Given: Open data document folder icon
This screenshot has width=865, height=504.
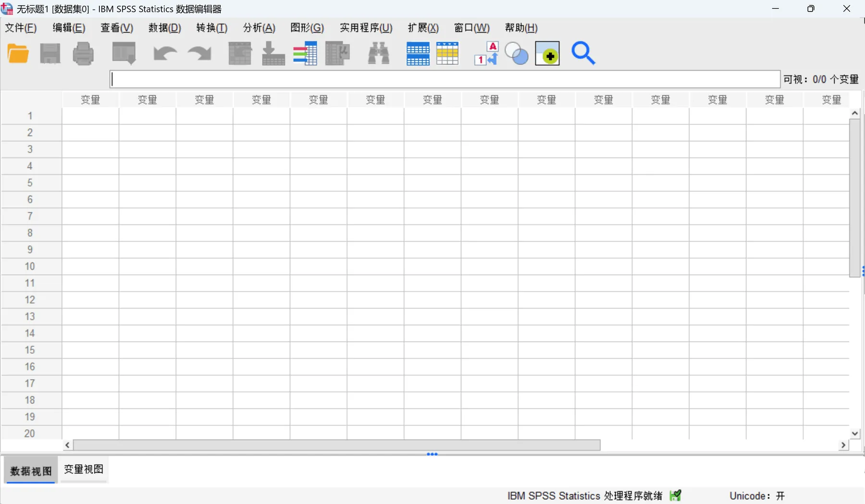Looking at the screenshot, I should point(18,53).
